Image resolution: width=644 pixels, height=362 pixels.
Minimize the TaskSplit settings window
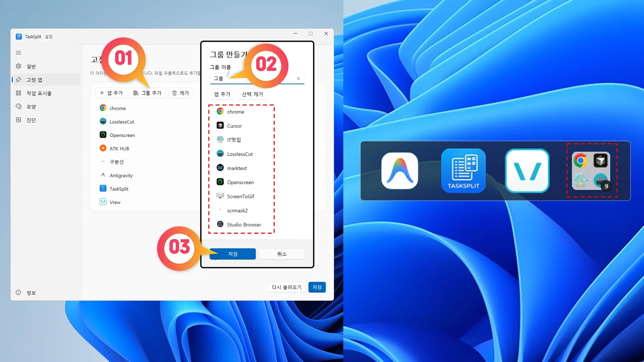click(x=295, y=34)
